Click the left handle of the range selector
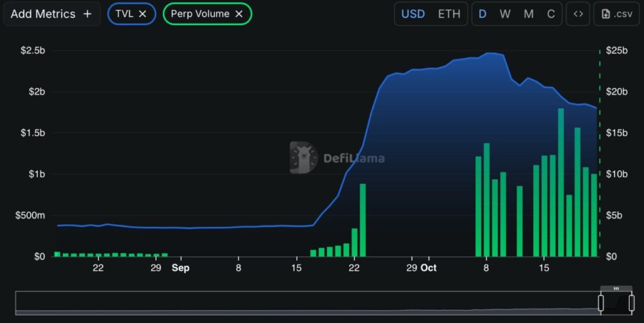Viewport: 644px width, 323px height. [x=601, y=303]
